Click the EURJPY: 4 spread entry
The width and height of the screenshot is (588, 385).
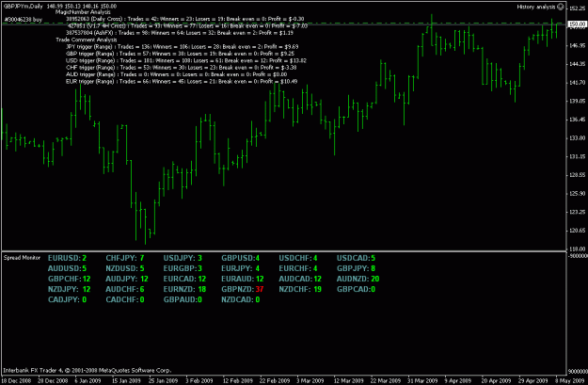point(241,268)
